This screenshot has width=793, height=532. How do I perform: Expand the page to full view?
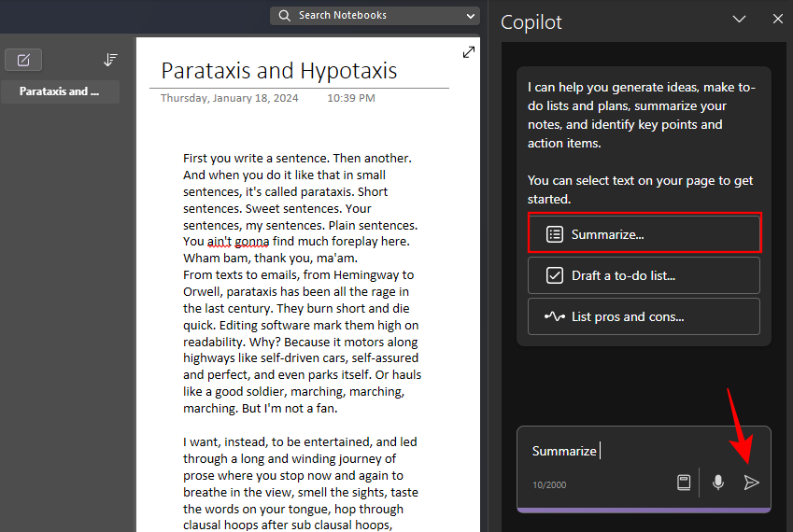[x=469, y=52]
